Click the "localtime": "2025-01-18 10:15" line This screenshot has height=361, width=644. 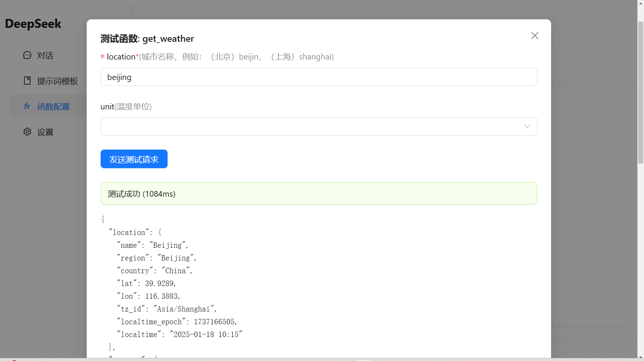(x=180, y=334)
